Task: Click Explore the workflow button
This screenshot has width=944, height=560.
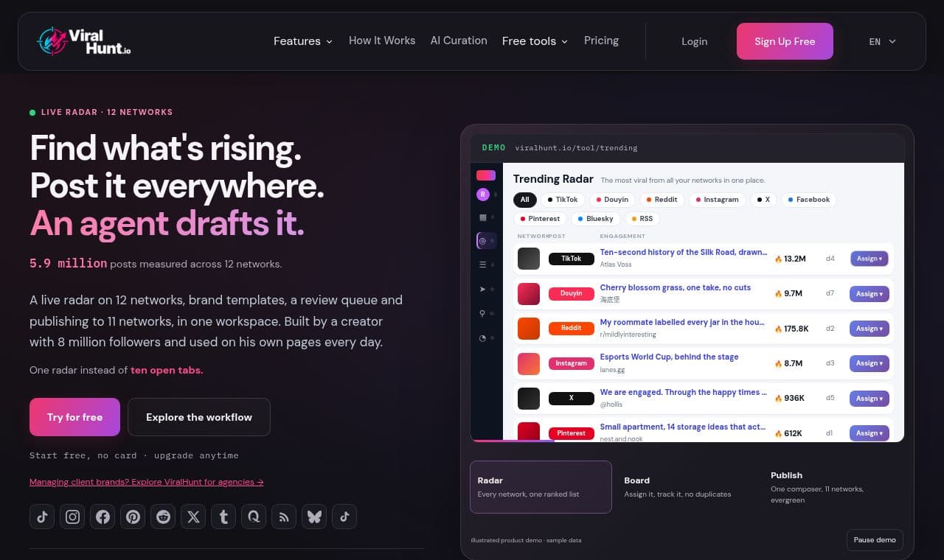Action: click(199, 417)
